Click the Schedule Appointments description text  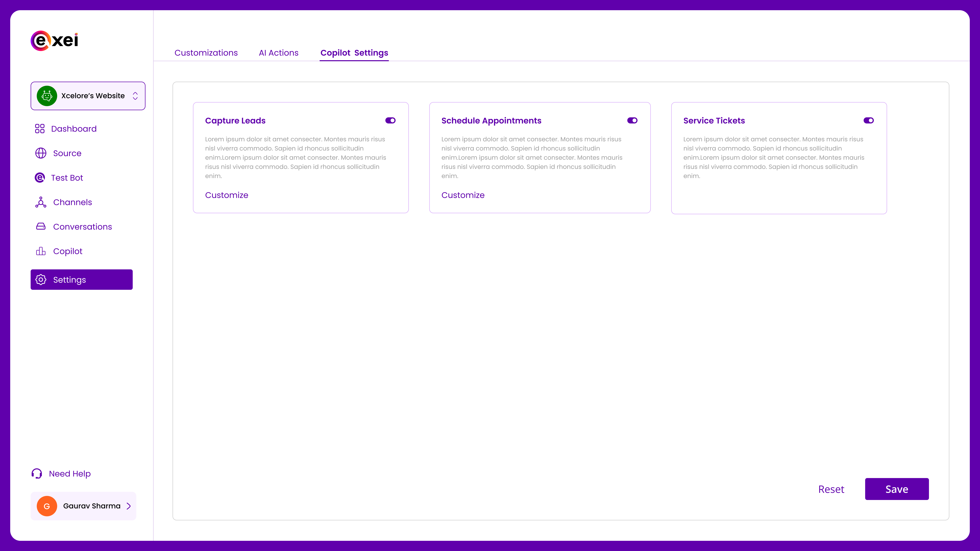[x=532, y=157]
